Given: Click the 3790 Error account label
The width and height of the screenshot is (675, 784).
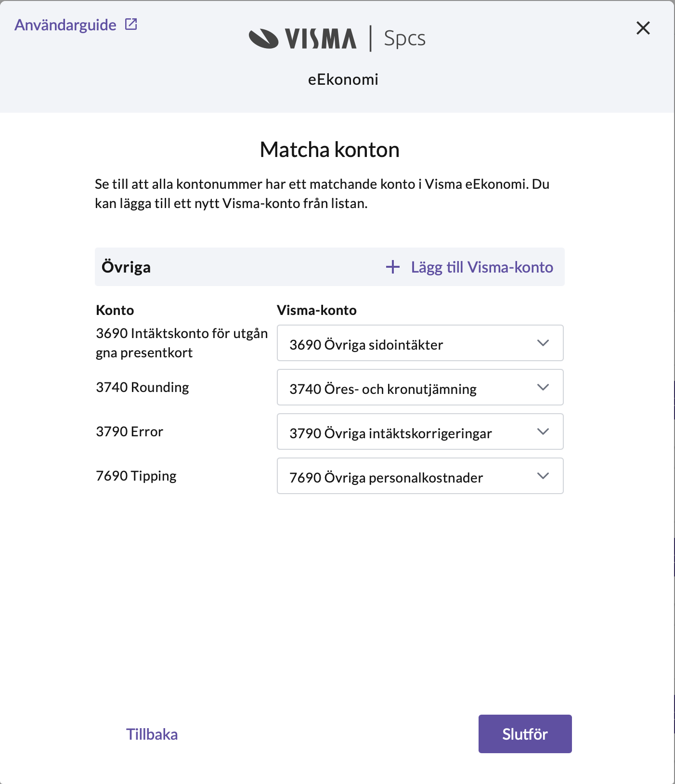Looking at the screenshot, I should coord(130,431).
